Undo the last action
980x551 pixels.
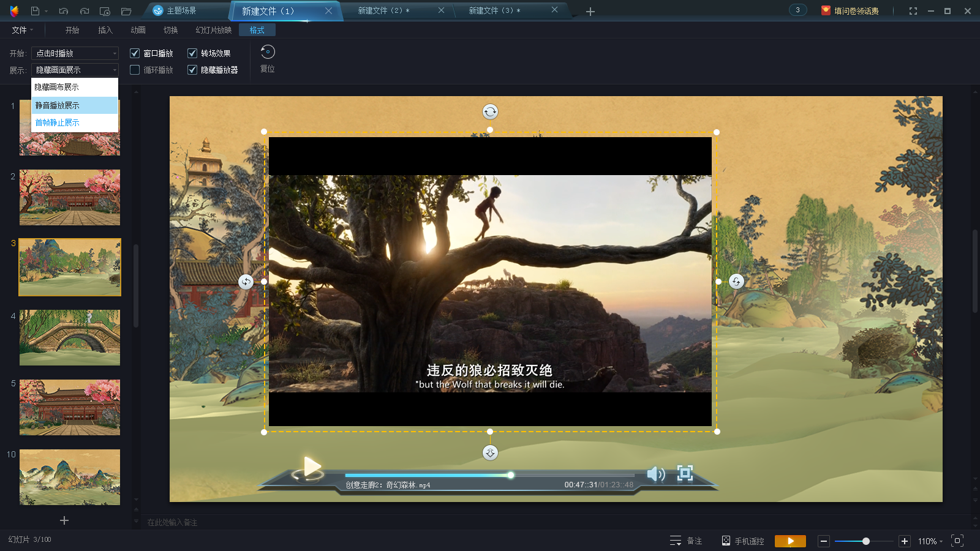[x=64, y=11]
